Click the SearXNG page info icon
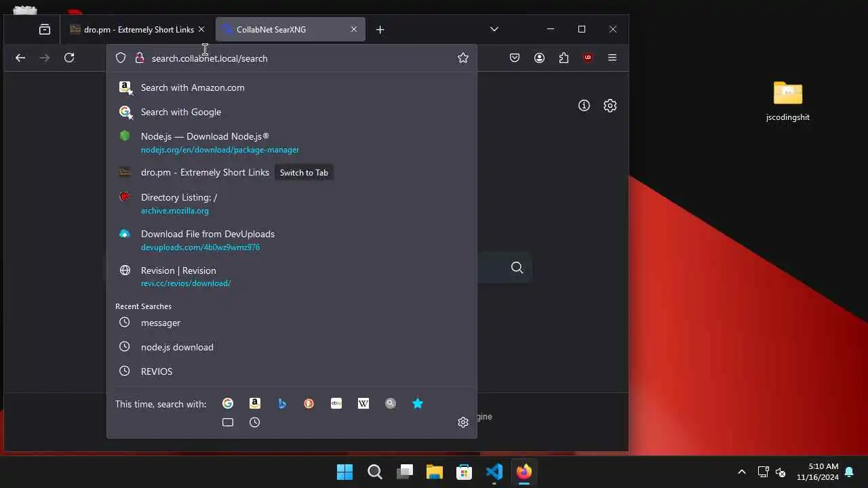The height and width of the screenshot is (488, 868). [584, 106]
